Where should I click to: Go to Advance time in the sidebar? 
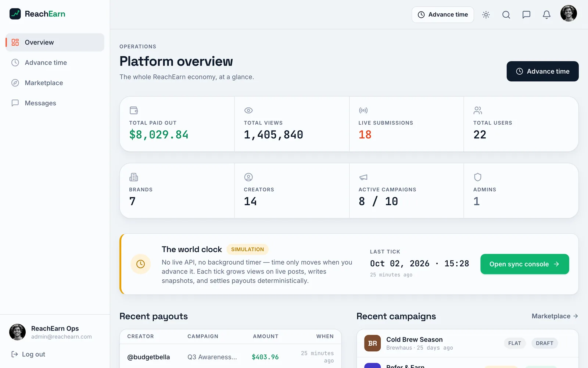(55, 63)
